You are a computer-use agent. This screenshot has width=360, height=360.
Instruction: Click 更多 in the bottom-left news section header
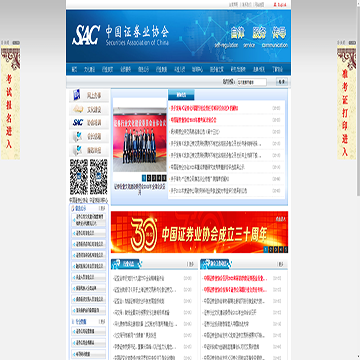[191, 264]
